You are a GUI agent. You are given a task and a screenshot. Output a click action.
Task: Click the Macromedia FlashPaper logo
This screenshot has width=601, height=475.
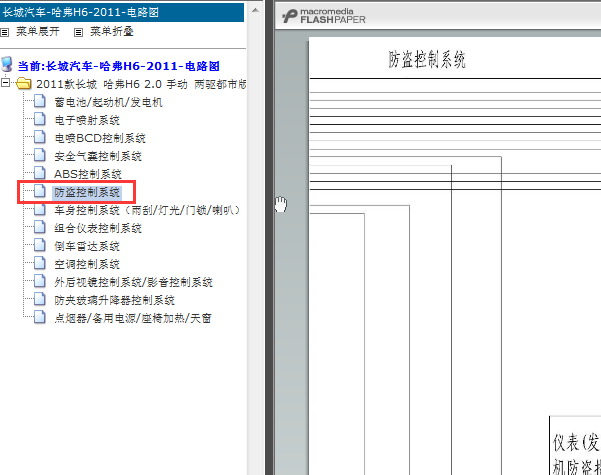pyautogui.click(x=324, y=16)
